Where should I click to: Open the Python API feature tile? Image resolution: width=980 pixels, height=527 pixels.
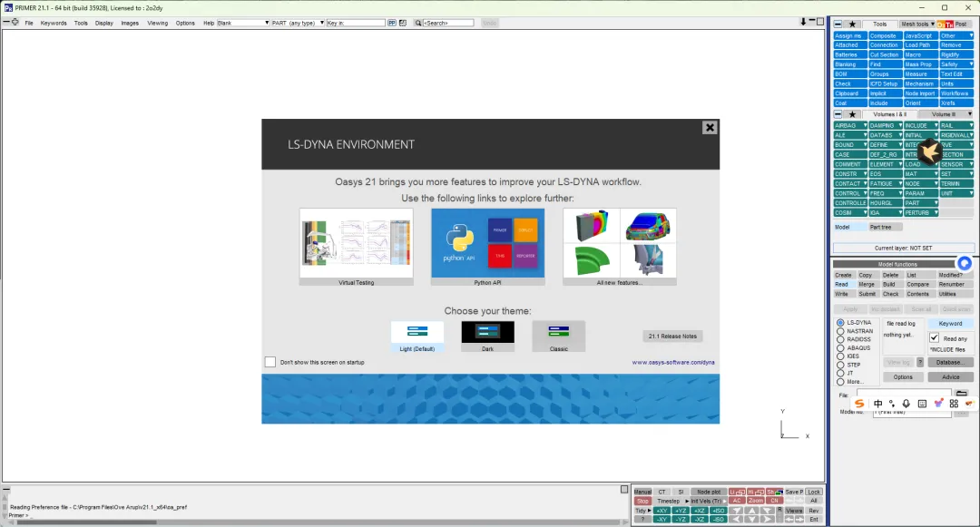pos(487,247)
